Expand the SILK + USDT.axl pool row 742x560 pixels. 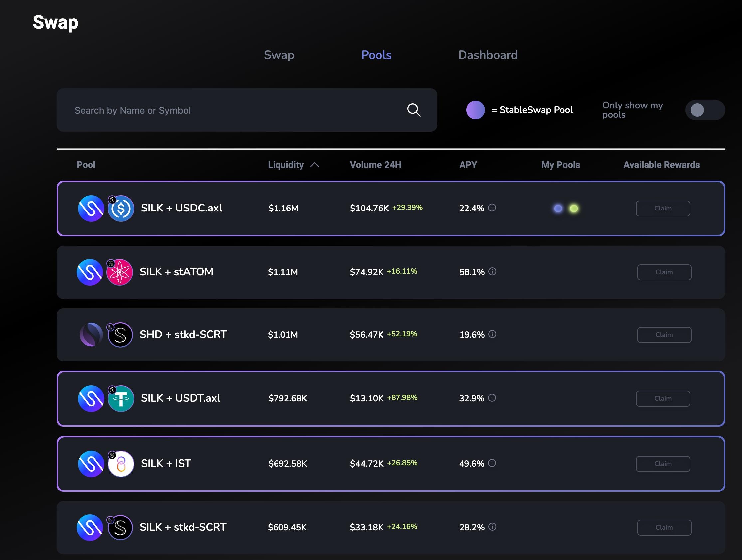coord(180,398)
